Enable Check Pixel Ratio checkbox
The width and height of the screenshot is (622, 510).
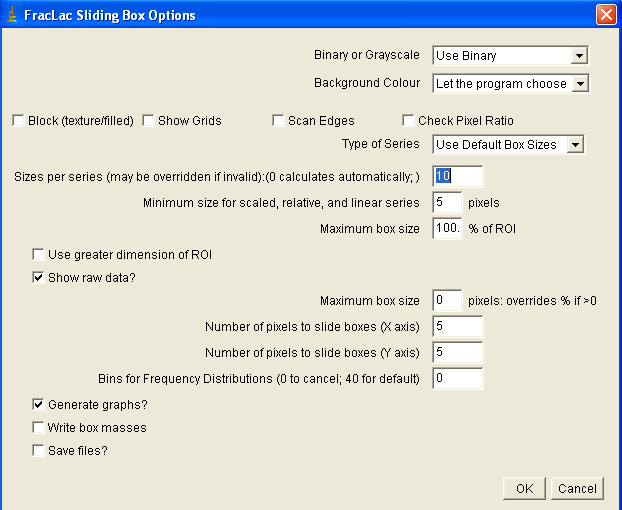pyautogui.click(x=408, y=120)
